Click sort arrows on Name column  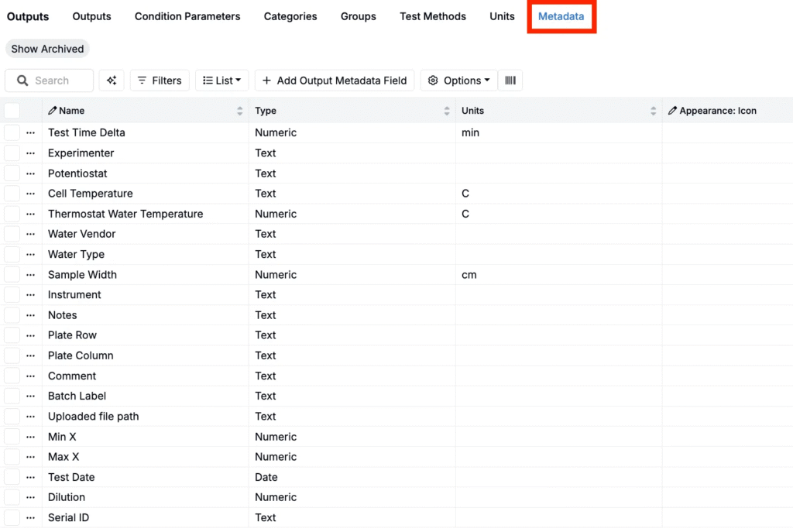[x=240, y=112]
